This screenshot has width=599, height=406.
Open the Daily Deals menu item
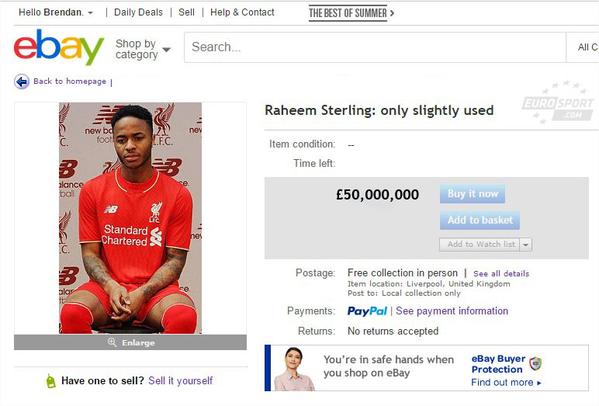(x=138, y=13)
